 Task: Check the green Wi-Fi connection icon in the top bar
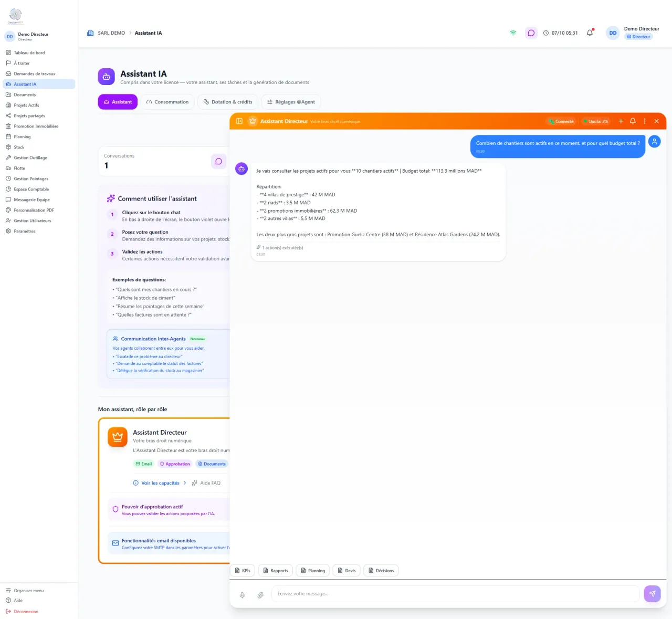click(x=513, y=33)
